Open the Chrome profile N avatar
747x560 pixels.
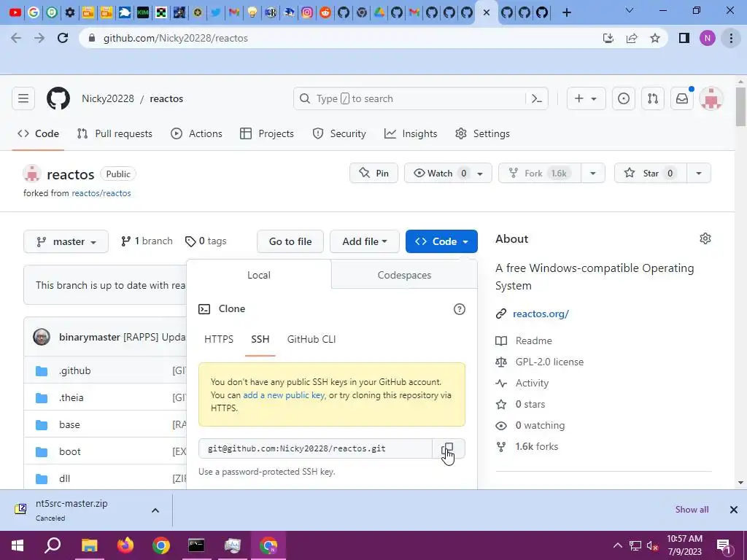tap(708, 38)
